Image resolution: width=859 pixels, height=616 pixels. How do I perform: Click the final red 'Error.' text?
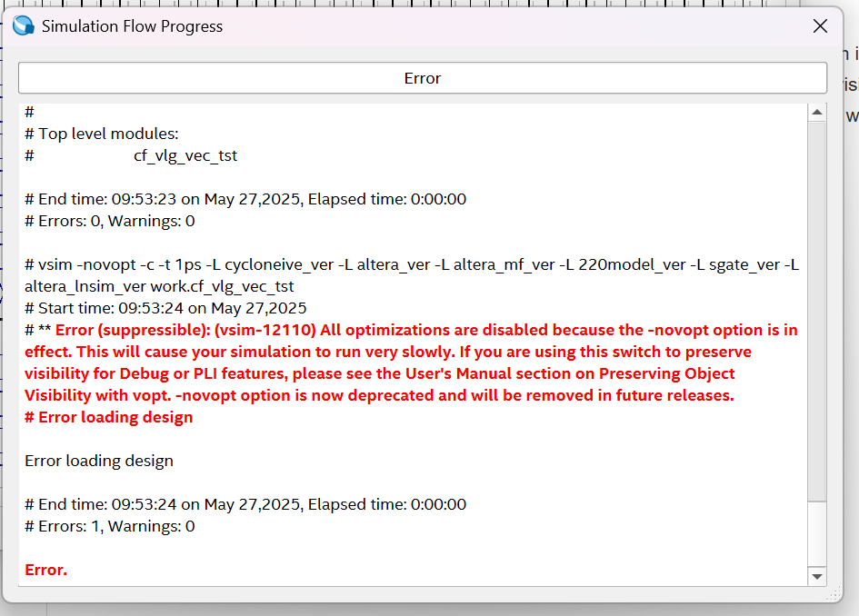[46, 570]
